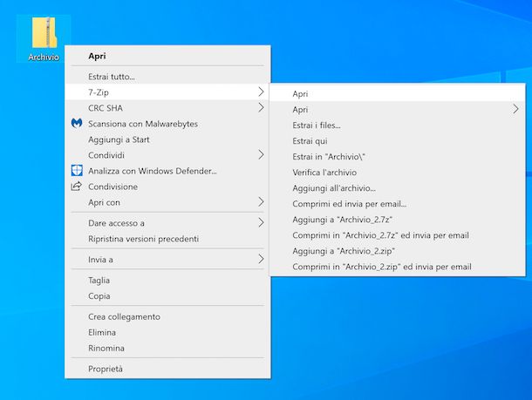Select Aggiungi a "Archivio_2.zip"

pyautogui.click(x=398, y=251)
